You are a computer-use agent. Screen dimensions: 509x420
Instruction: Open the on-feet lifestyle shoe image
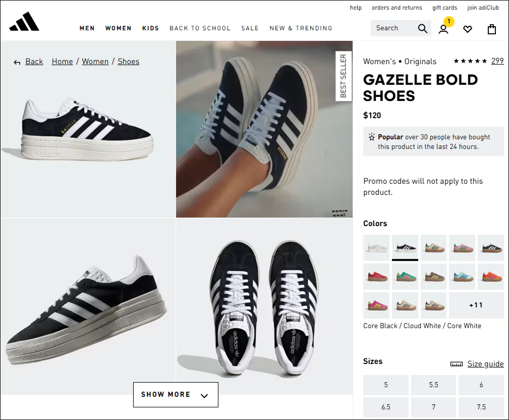point(264,129)
